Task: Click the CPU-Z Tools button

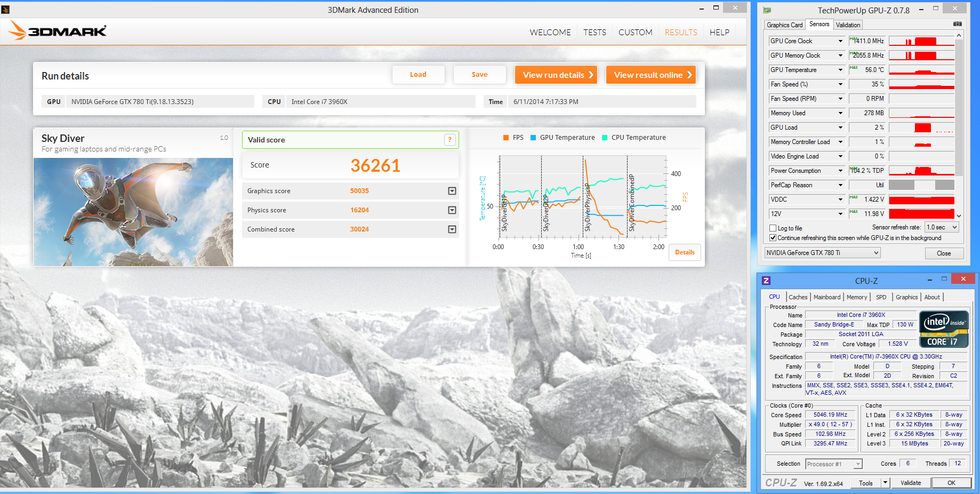Action: point(866,483)
